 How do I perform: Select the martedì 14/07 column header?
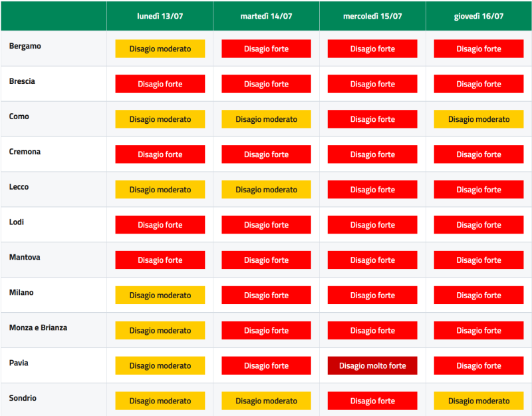point(267,16)
